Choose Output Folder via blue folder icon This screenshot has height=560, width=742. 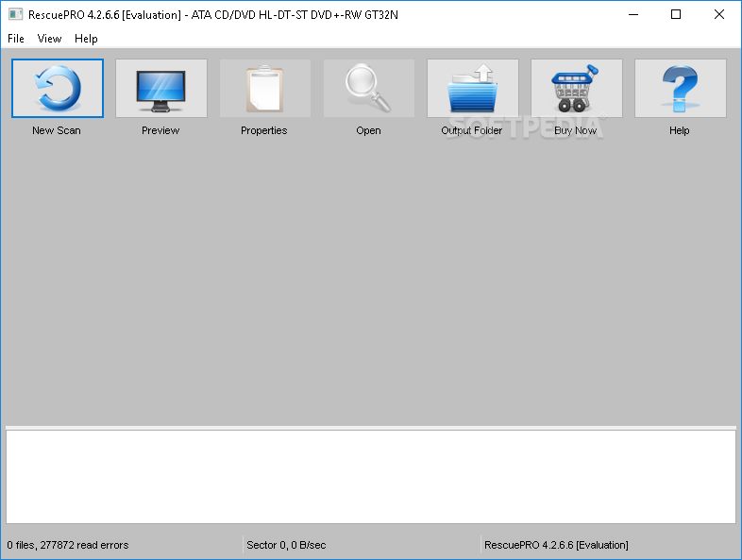click(x=473, y=88)
